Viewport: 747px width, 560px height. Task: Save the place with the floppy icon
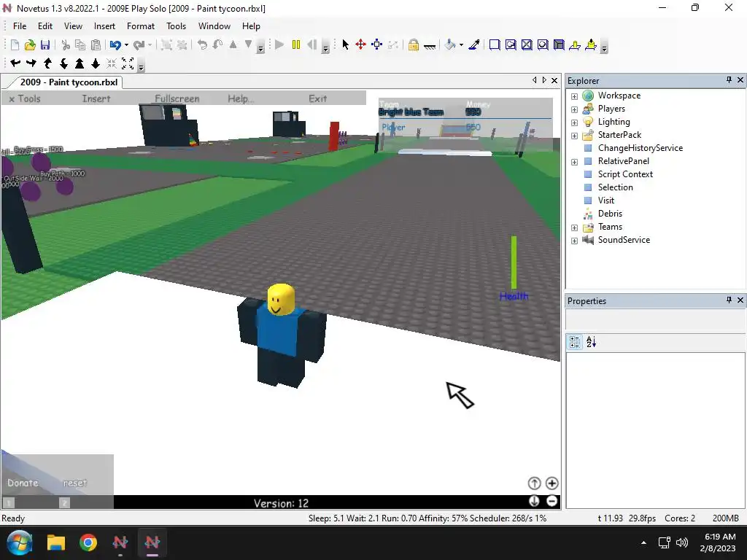(x=45, y=44)
